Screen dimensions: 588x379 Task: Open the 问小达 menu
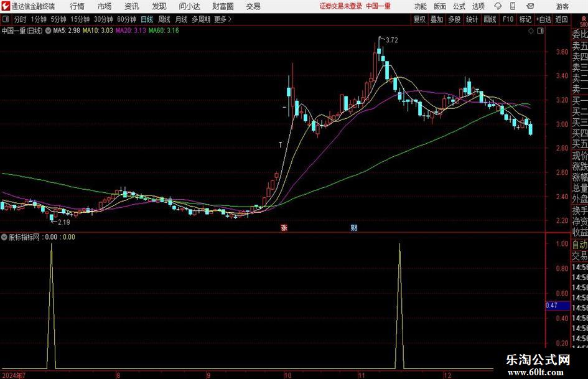(189, 6)
